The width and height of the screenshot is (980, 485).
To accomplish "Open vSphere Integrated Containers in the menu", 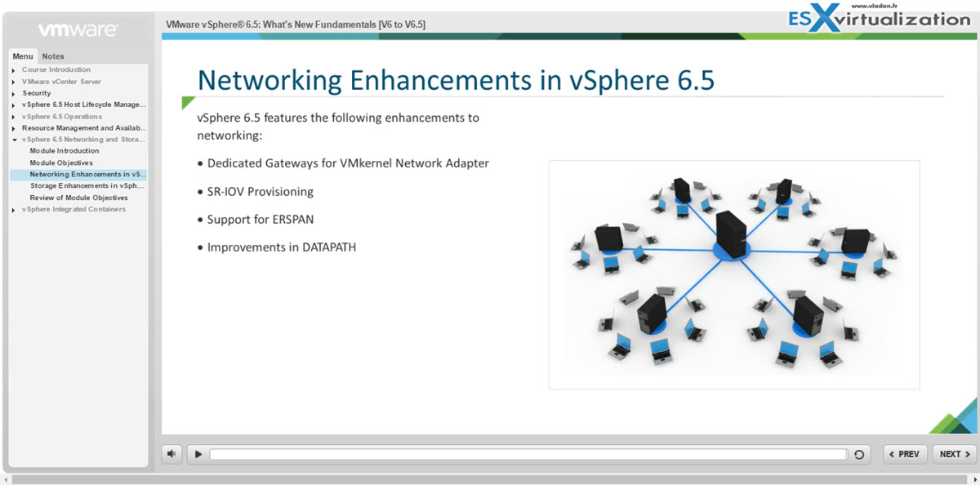I will click(73, 210).
